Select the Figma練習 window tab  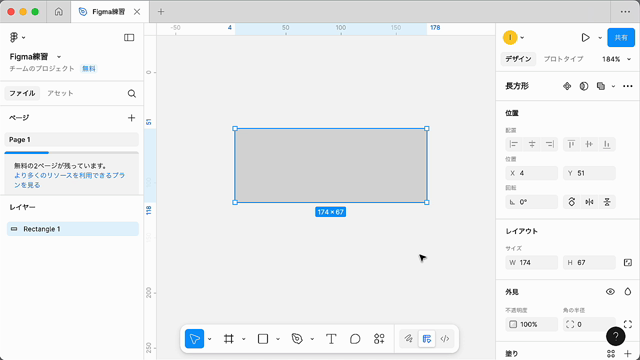109,12
